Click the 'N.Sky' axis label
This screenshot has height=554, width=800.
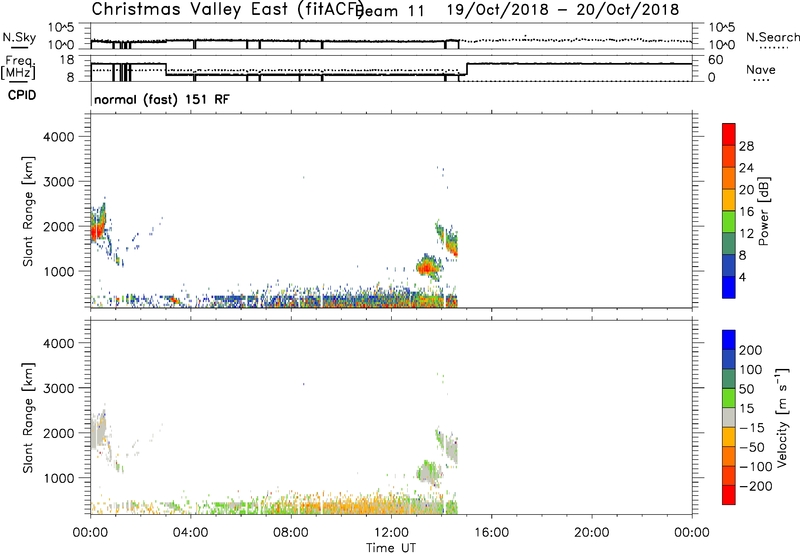19,37
